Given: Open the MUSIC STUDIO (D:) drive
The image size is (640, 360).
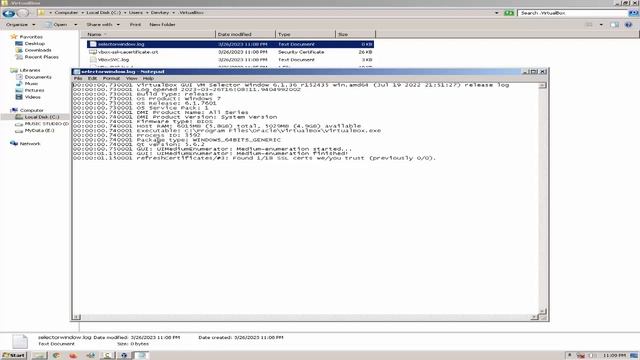Looking at the screenshot, I should [x=47, y=123].
